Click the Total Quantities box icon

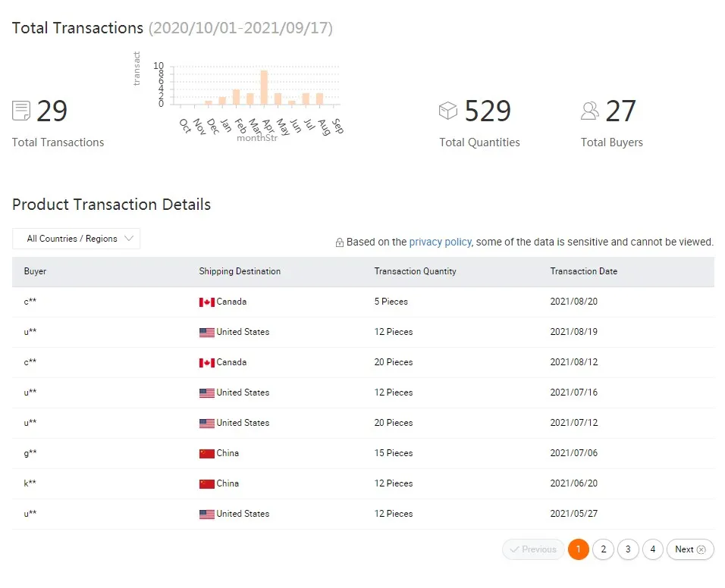[x=448, y=111]
